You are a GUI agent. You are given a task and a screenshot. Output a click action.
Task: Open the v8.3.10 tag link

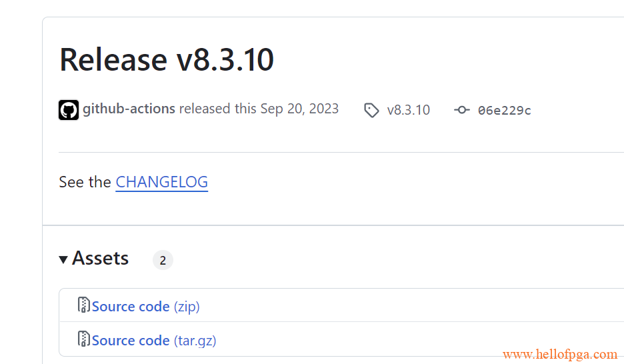click(x=408, y=110)
